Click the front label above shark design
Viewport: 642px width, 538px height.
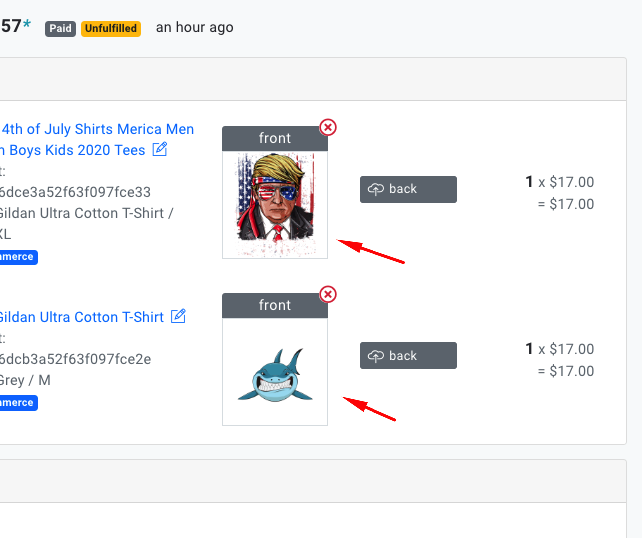275,305
